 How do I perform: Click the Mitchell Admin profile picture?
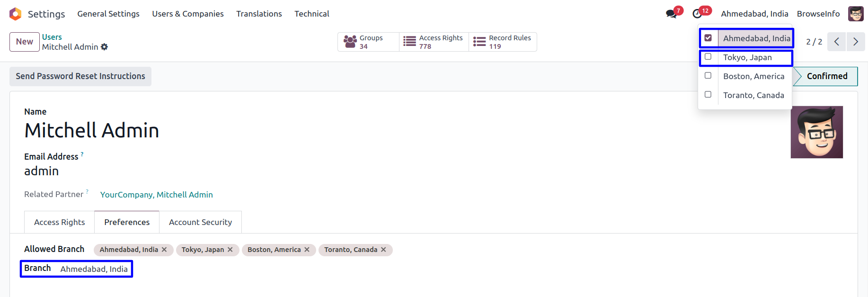[816, 132]
